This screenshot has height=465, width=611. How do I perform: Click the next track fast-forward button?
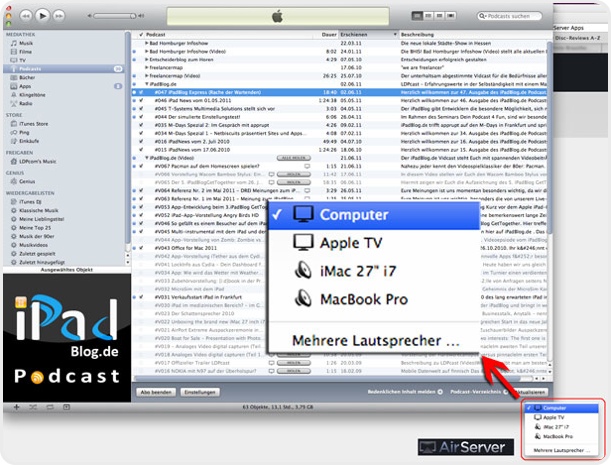59,16
